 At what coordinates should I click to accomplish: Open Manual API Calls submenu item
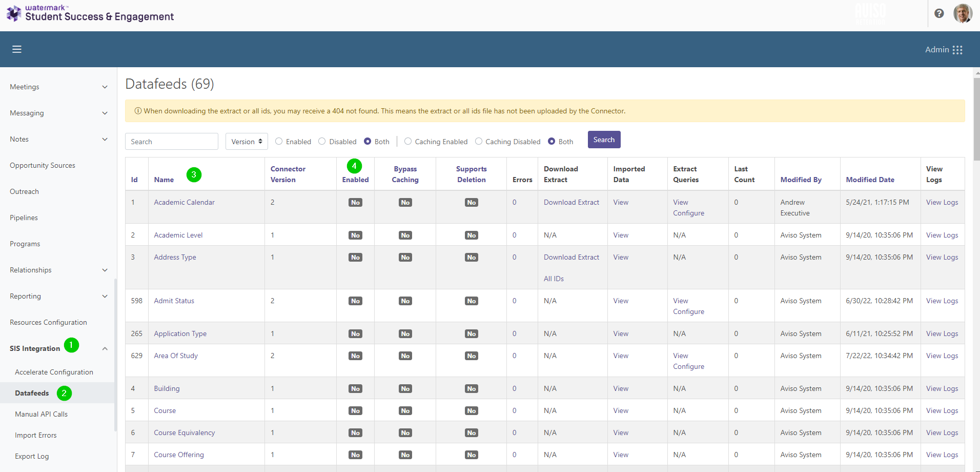pos(41,414)
